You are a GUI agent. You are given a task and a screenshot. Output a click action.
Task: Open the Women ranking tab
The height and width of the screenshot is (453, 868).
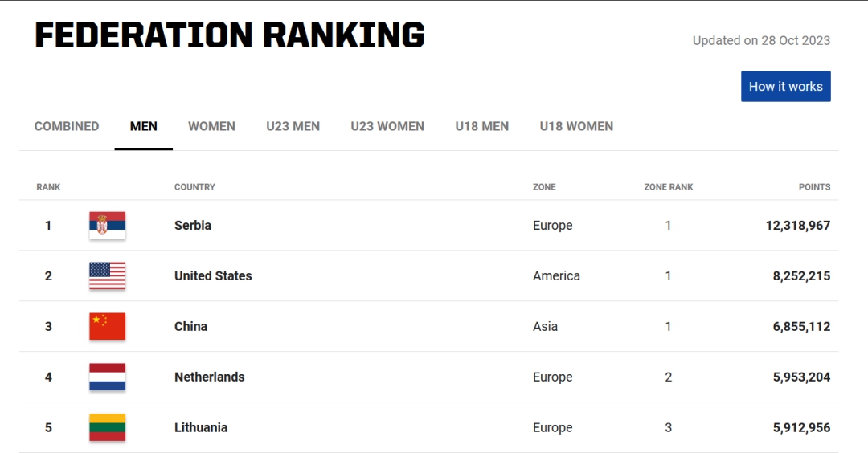click(x=211, y=126)
